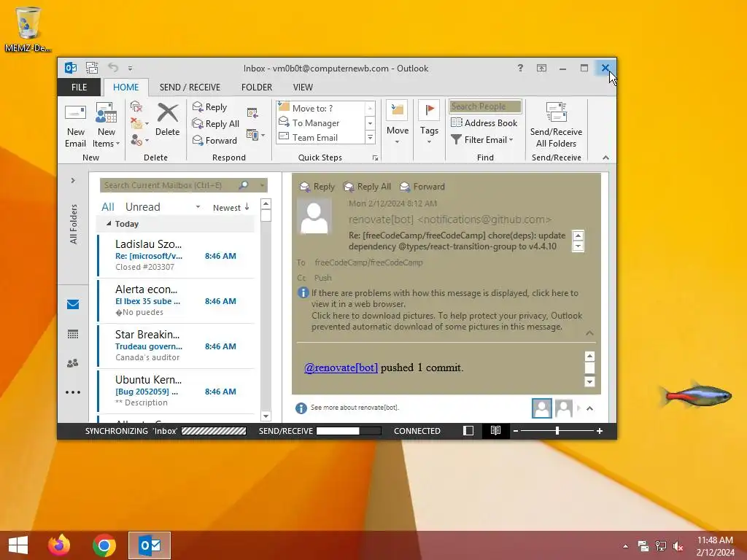This screenshot has height=560, width=747.
Task: Select the To Manager quick step
Action: (x=321, y=122)
